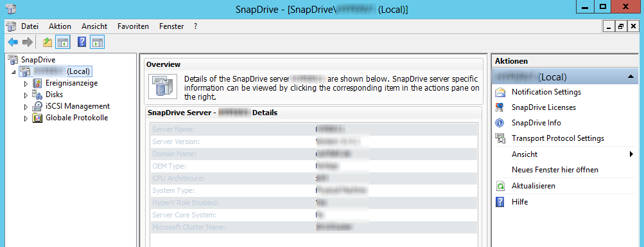Screen dimensions: 644x247
Task: Minimize the inner MDI child window
Action: [x=609, y=26]
